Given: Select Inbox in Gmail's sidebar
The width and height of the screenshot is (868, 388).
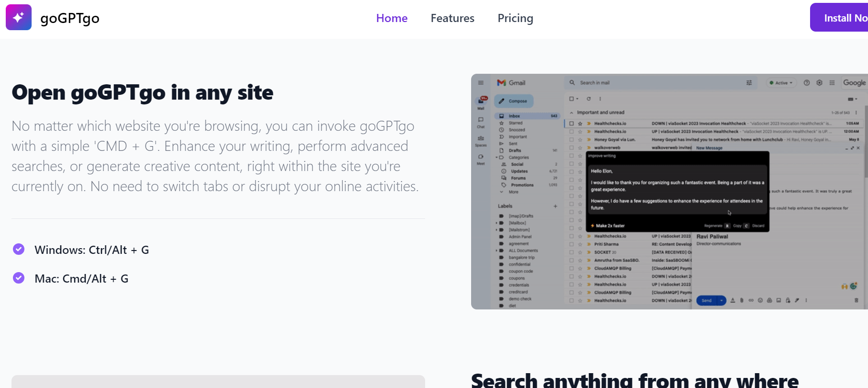Looking at the screenshot, I should (526, 116).
